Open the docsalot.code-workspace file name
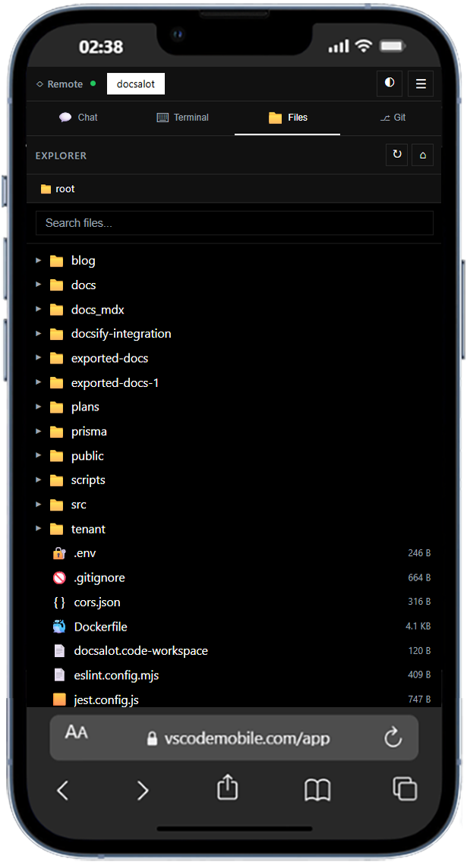Image resolution: width=467 pixels, height=868 pixels. [141, 651]
